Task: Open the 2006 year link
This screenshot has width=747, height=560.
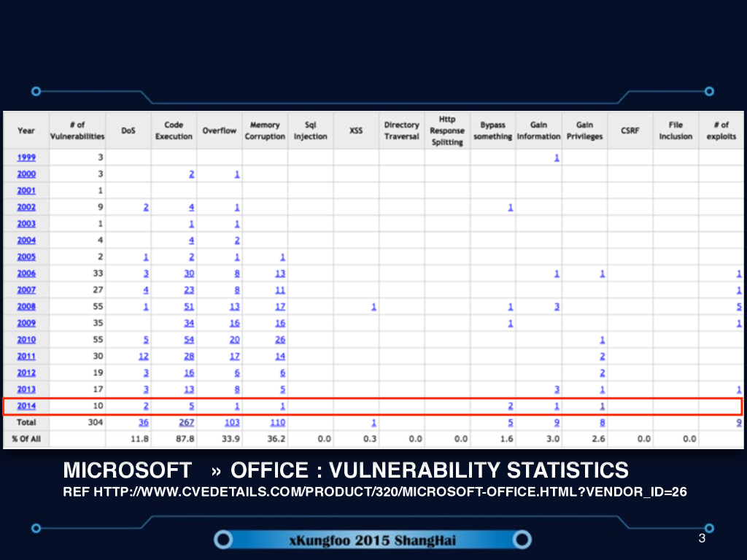Action: click(26, 273)
